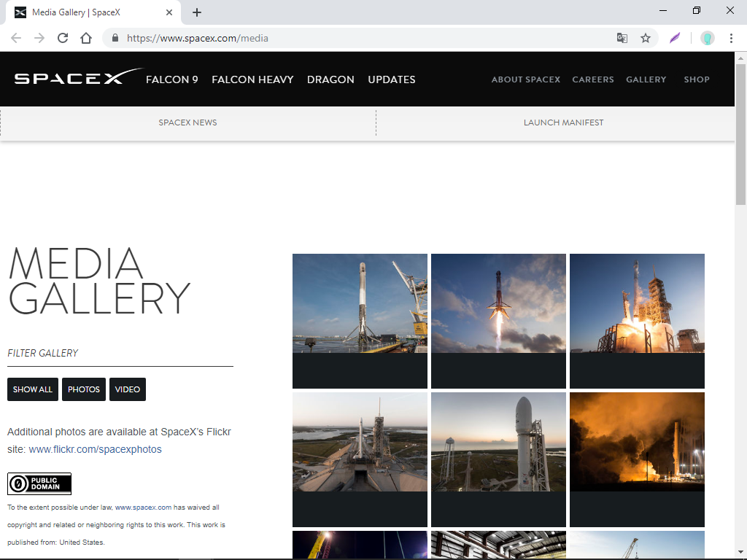Go to the Dragon page
This screenshot has width=747, height=560.
330,79
